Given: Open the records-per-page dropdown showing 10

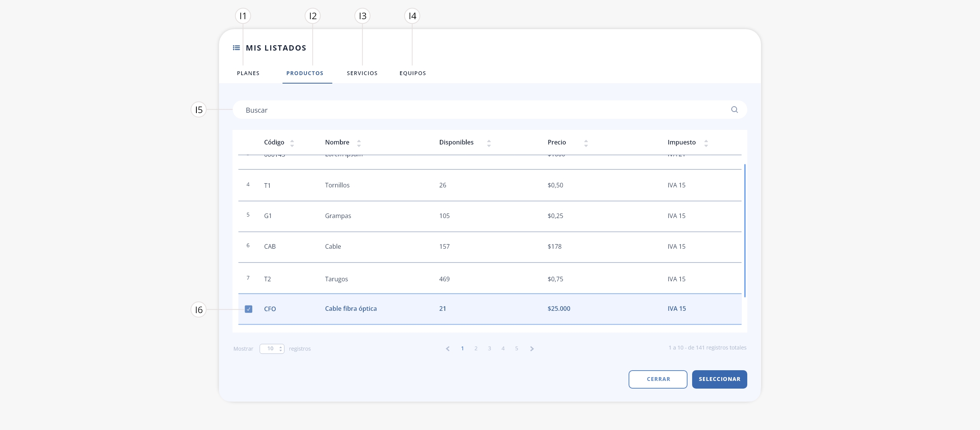Looking at the screenshot, I should point(272,349).
